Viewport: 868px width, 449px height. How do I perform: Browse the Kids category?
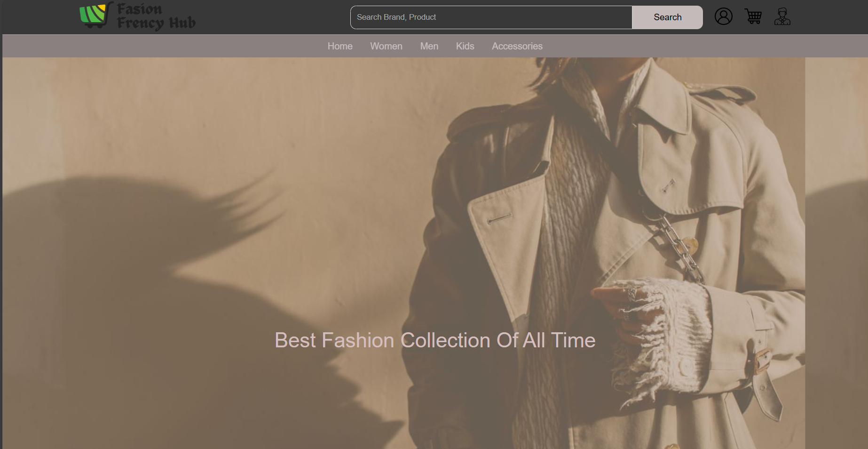[x=465, y=46]
